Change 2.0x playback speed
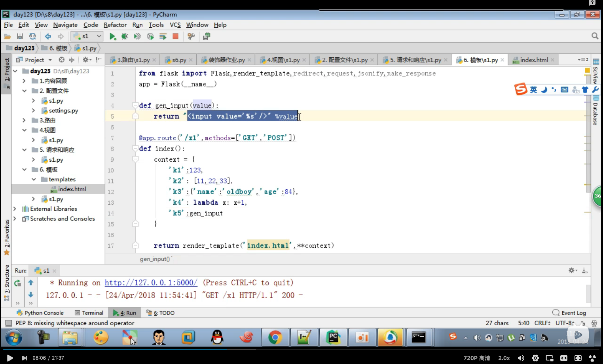 click(504, 358)
